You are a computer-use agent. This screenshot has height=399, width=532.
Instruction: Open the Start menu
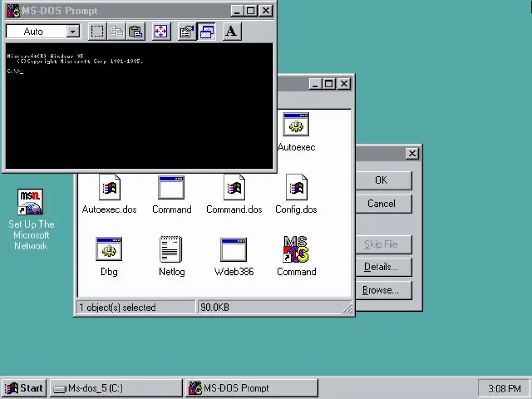pyautogui.click(x=24, y=388)
